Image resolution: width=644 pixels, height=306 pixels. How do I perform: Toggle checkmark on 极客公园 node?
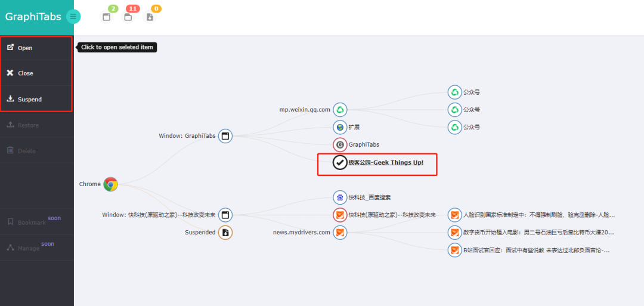tap(340, 162)
